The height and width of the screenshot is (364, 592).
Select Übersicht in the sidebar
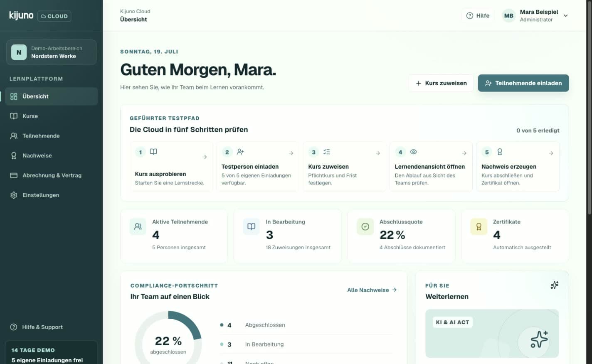[51, 96]
